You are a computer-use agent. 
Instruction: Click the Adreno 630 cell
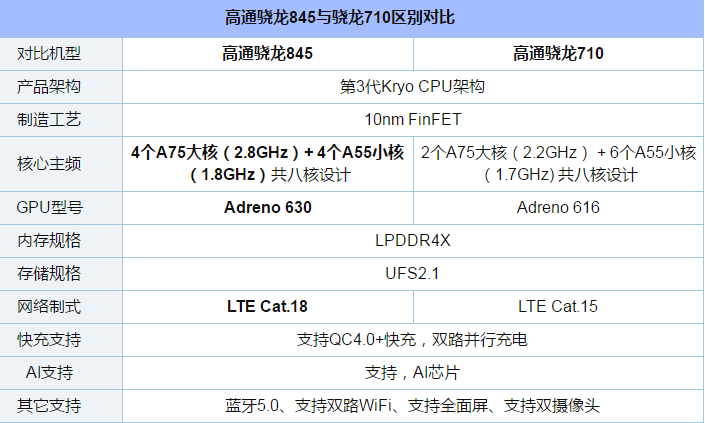click(x=268, y=208)
